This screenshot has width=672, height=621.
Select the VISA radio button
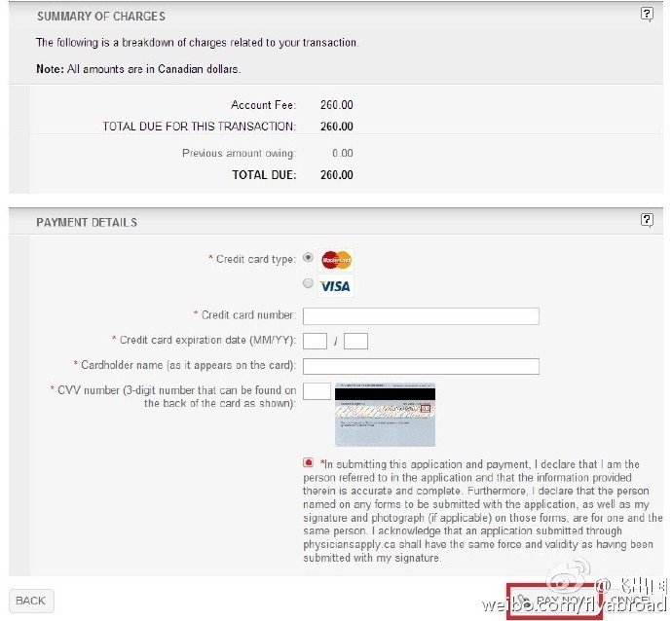308,283
